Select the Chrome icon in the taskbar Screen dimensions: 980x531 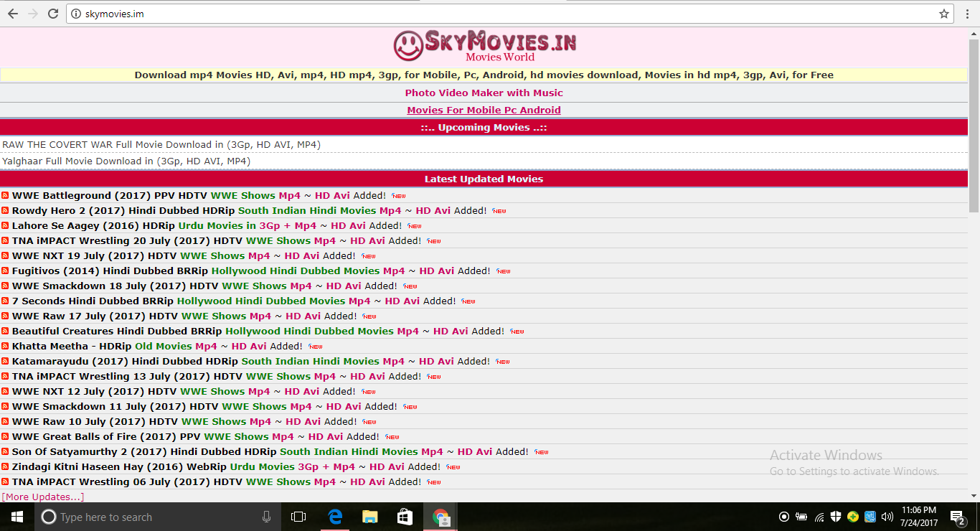coord(440,517)
